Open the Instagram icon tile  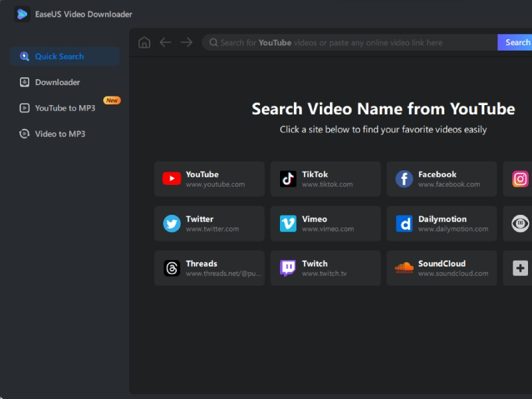click(x=520, y=179)
